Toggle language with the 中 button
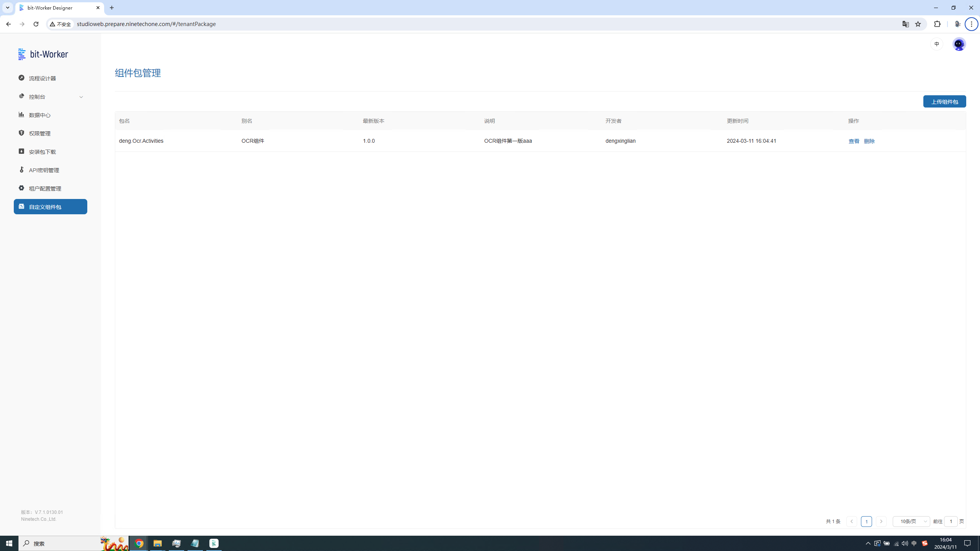Image resolution: width=980 pixels, height=551 pixels. (x=937, y=44)
